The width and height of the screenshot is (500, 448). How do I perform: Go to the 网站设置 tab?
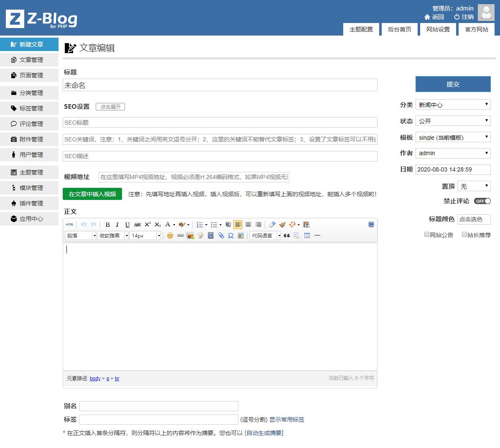click(438, 29)
